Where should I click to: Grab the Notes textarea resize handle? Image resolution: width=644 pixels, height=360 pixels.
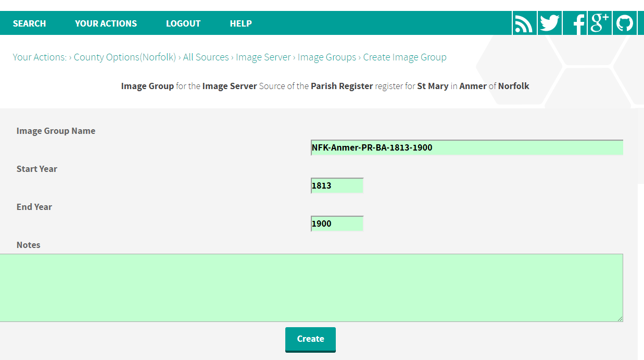(x=620, y=318)
